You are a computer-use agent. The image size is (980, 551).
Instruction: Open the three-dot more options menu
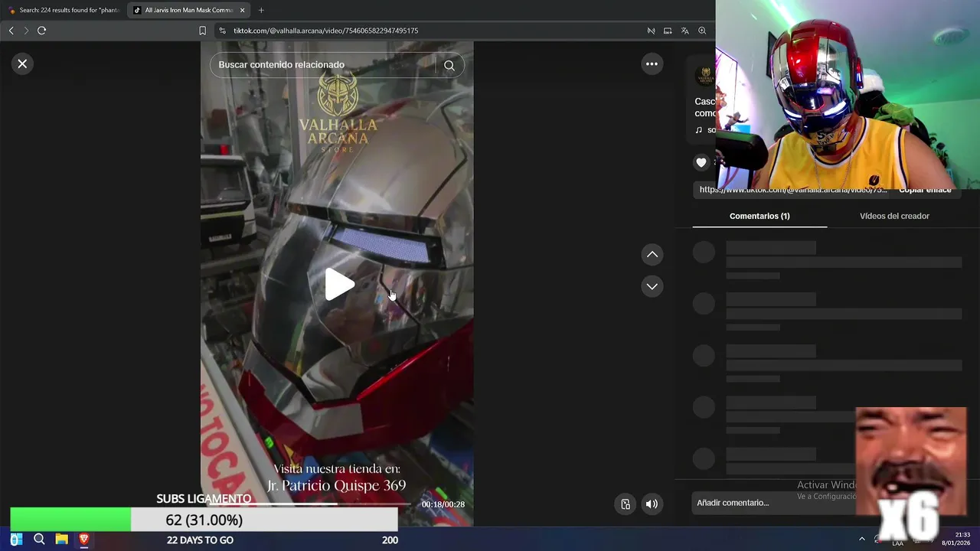(x=652, y=64)
